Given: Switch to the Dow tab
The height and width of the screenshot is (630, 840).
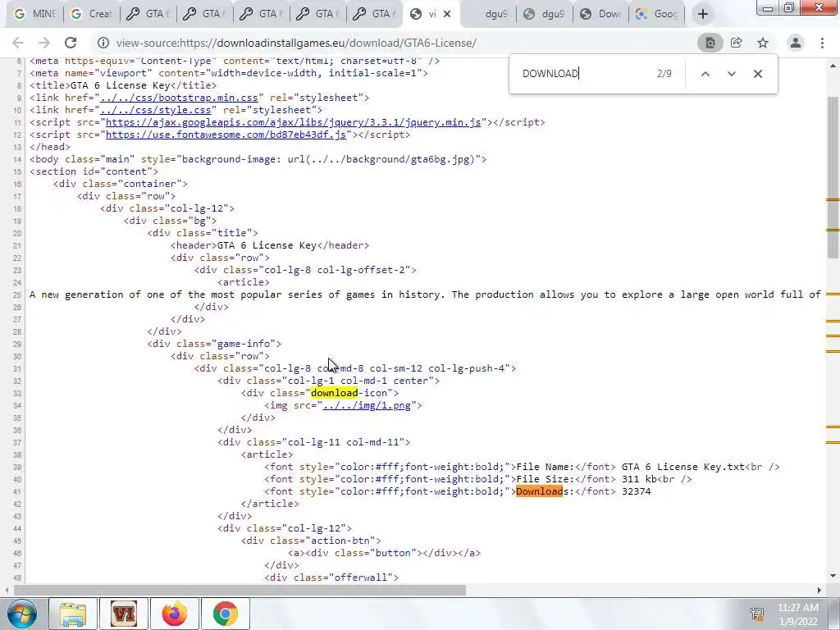Looking at the screenshot, I should coord(600,14).
